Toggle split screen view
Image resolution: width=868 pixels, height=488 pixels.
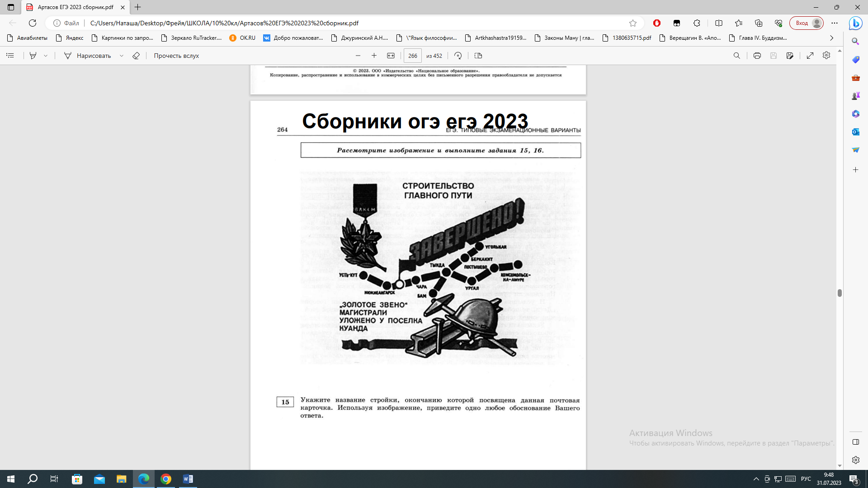click(719, 23)
